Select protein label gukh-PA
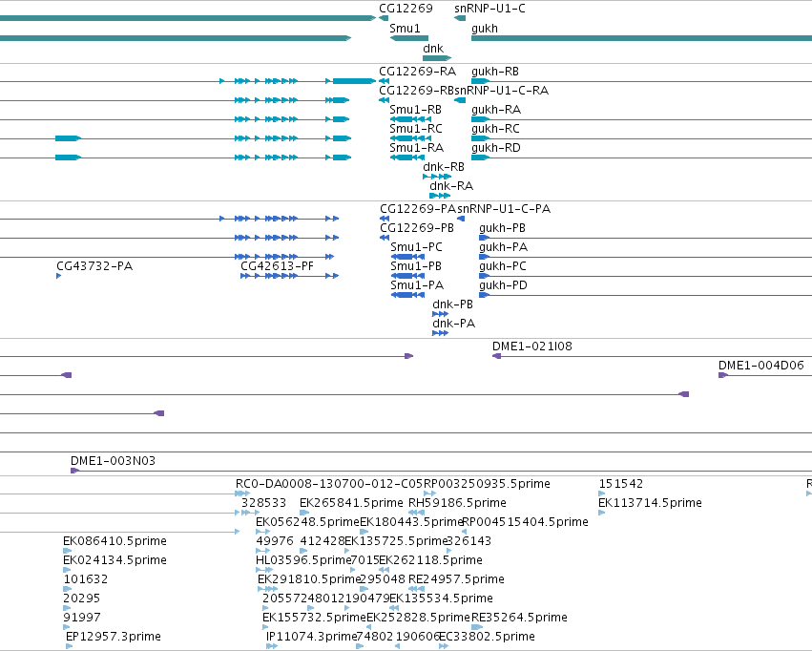 point(503,247)
